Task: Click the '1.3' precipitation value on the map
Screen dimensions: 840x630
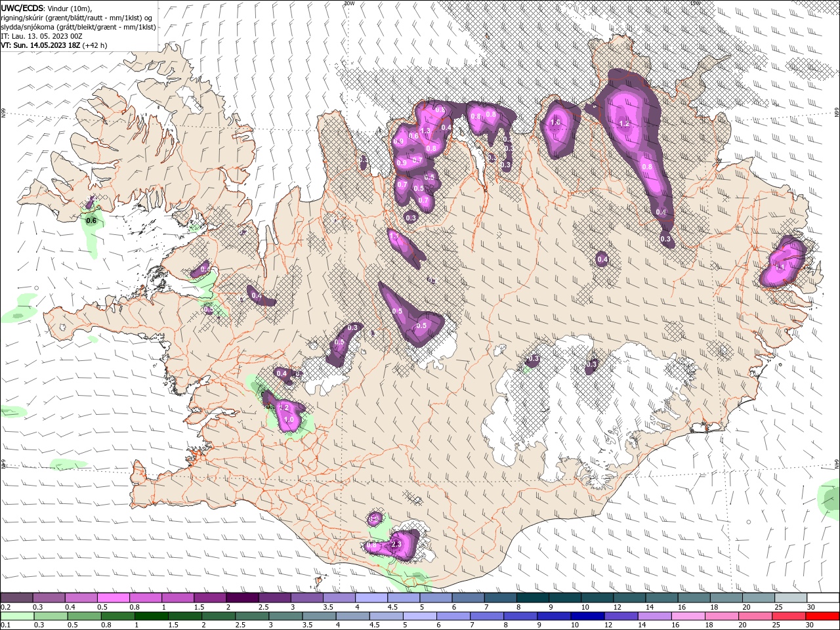Action: point(425,131)
